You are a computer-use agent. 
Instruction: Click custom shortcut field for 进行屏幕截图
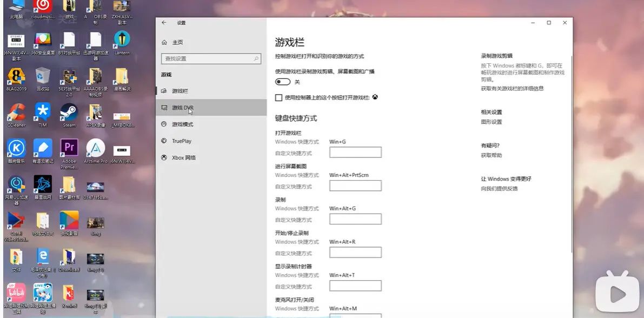tap(355, 186)
